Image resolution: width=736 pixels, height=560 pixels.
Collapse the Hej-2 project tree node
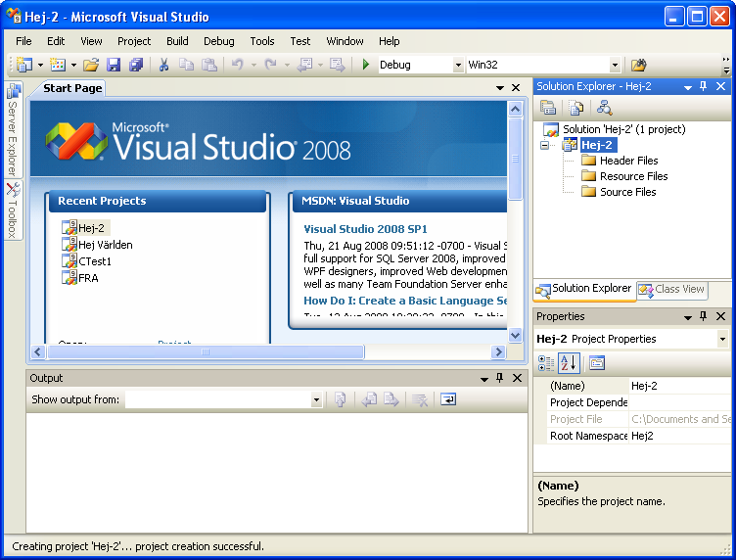point(544,145)
